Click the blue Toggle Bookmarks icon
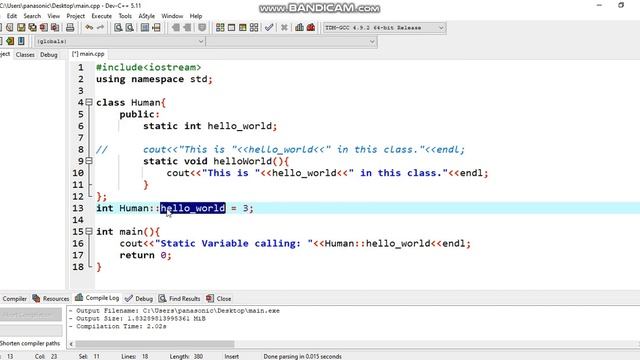The height and width of the screenshot is (360, 640). pyautogui.click(x=21, y=41)
